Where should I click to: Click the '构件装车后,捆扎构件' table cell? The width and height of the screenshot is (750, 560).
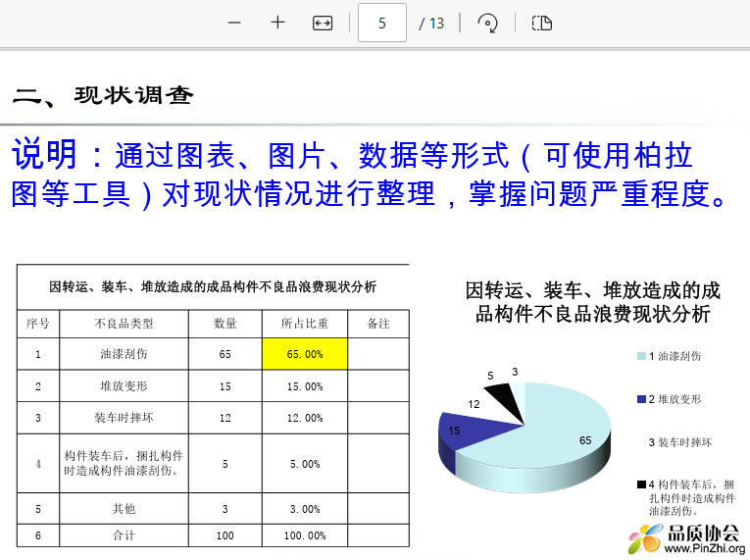124,463
